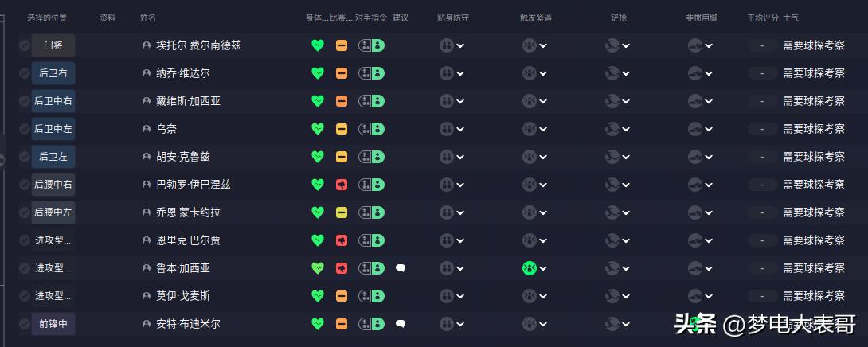Click the average rating cell for 莫伊·戈麦斯
Viewport: 868px width, 347px height.
pyautogui.click(x=762, y=296)
